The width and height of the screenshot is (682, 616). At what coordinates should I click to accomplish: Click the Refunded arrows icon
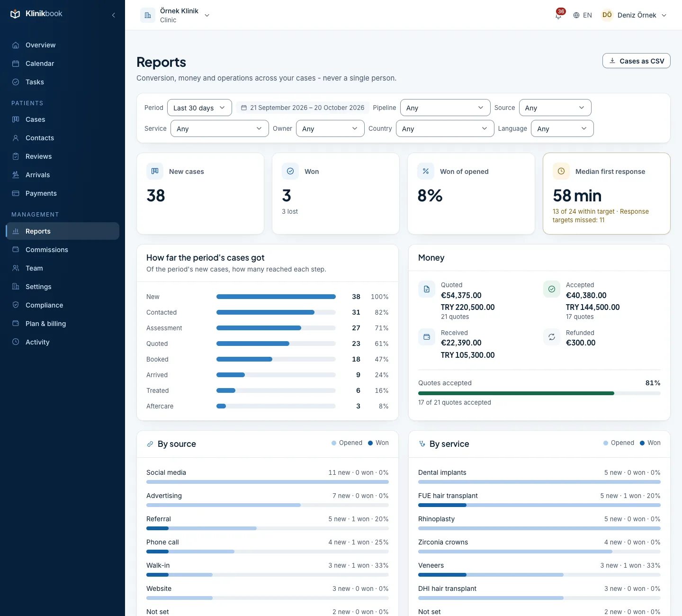[552, 337]
